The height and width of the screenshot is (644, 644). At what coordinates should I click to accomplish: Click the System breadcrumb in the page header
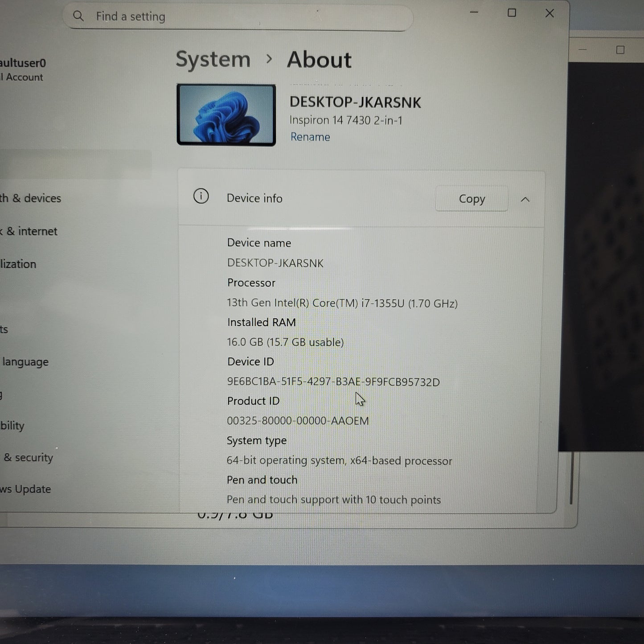pos(213,59)
